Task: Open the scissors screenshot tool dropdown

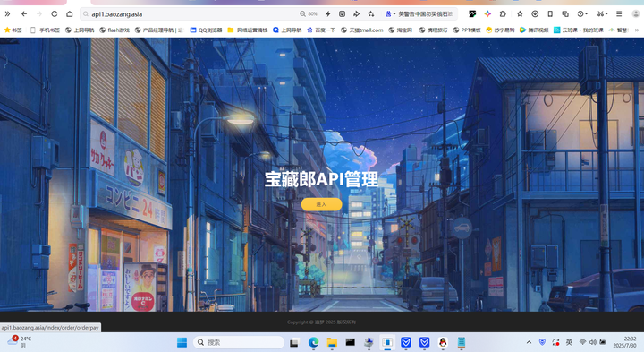Action: point(602,14)
